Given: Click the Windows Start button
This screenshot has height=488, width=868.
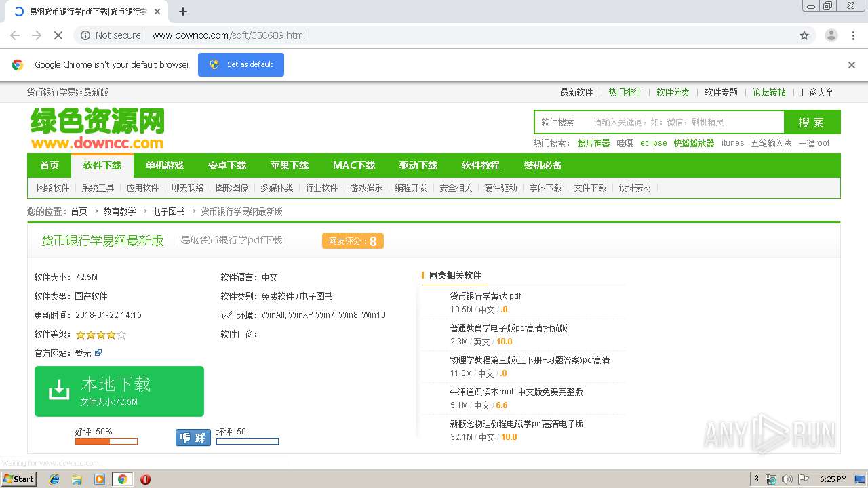Looking at the screenshot, I should pos(19,479).
